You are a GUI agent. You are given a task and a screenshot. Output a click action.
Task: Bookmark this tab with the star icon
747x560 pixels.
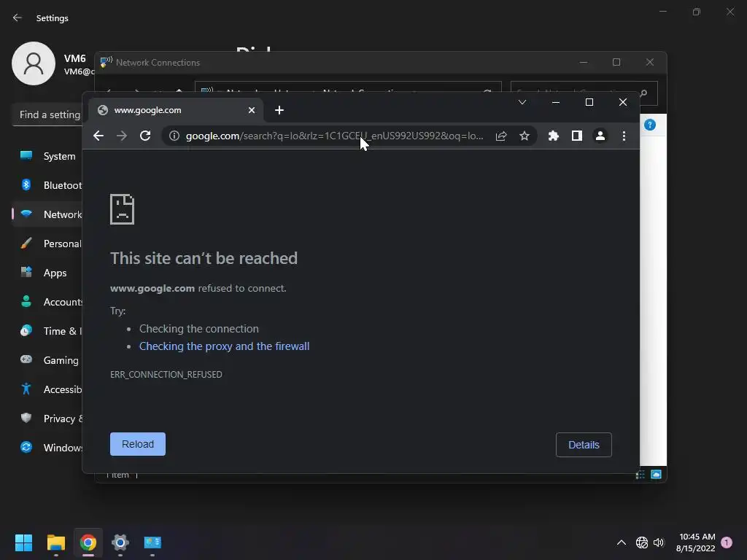(x=525, y=136)
